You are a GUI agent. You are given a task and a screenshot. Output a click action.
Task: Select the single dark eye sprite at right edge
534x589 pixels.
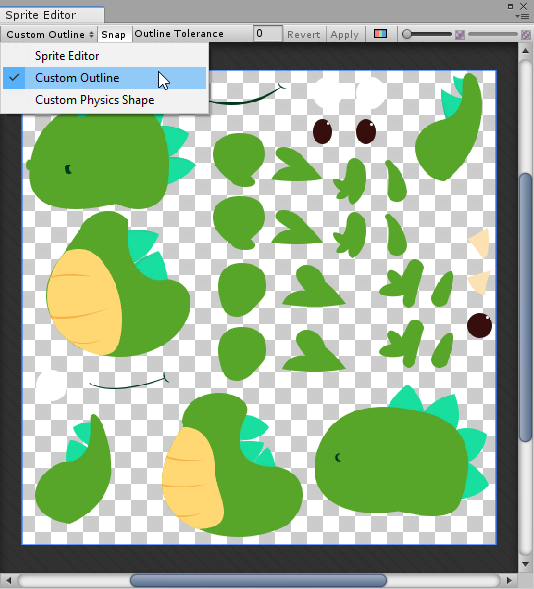[x=480, y=325]
